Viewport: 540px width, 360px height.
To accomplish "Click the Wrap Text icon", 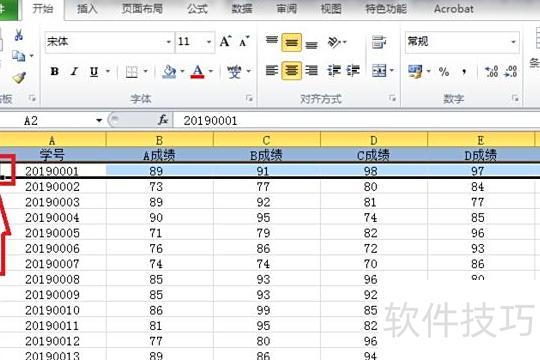I will (379, 42).
